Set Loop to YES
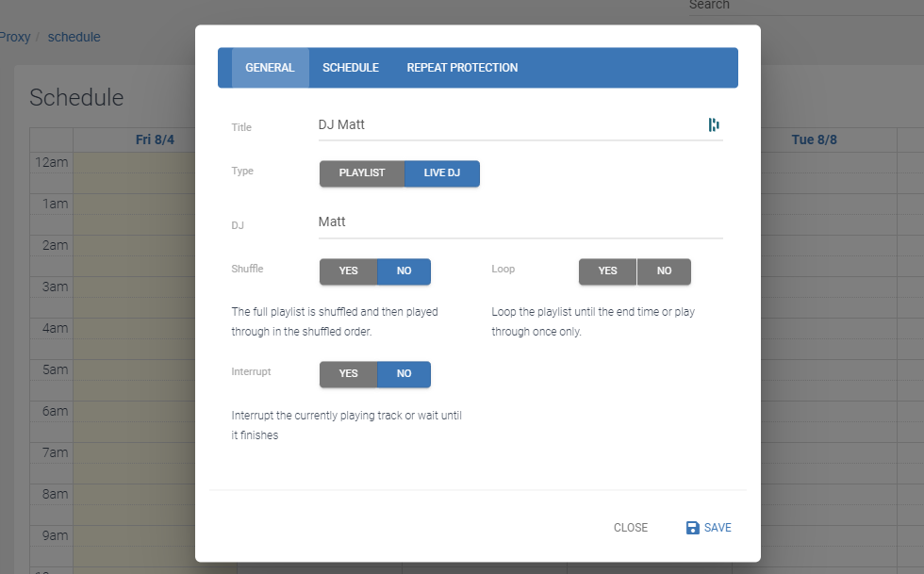The height and width of the screenshot is (574, 924). (x=607, y=271)
